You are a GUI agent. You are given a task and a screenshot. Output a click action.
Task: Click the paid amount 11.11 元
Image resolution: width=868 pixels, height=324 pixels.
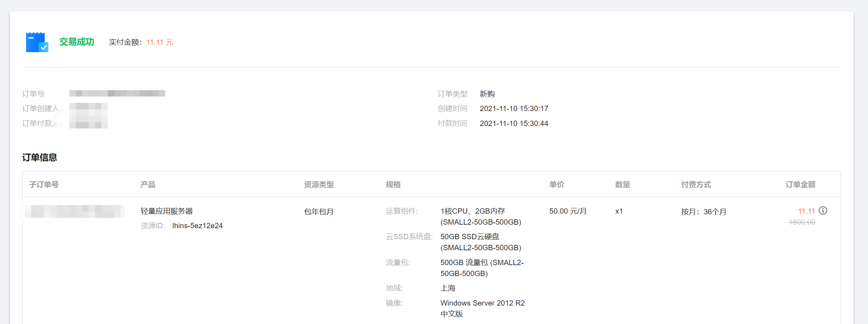click(160, 42)
